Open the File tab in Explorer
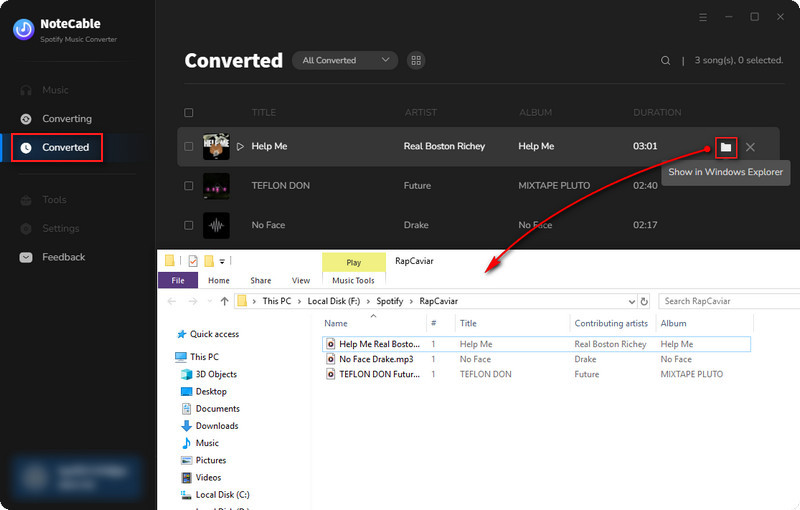Image resolution: width=800 pixels, height=510 pixels. click(x=178, y=280)
